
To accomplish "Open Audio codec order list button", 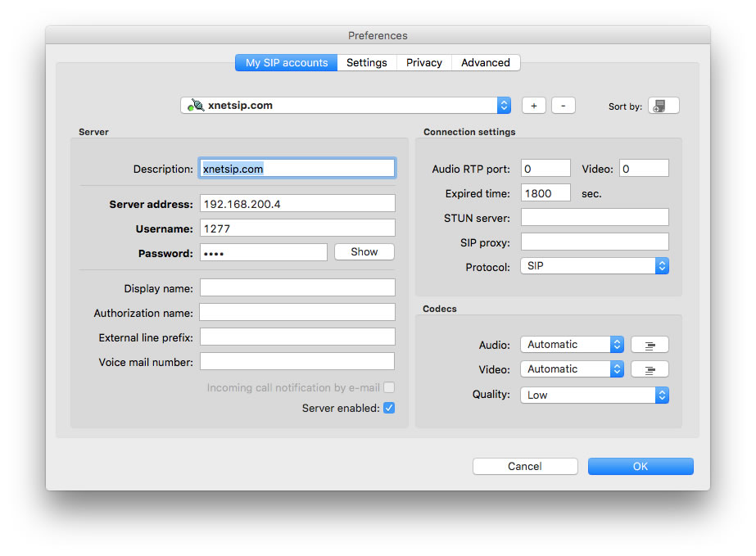I will click(650, 345).
